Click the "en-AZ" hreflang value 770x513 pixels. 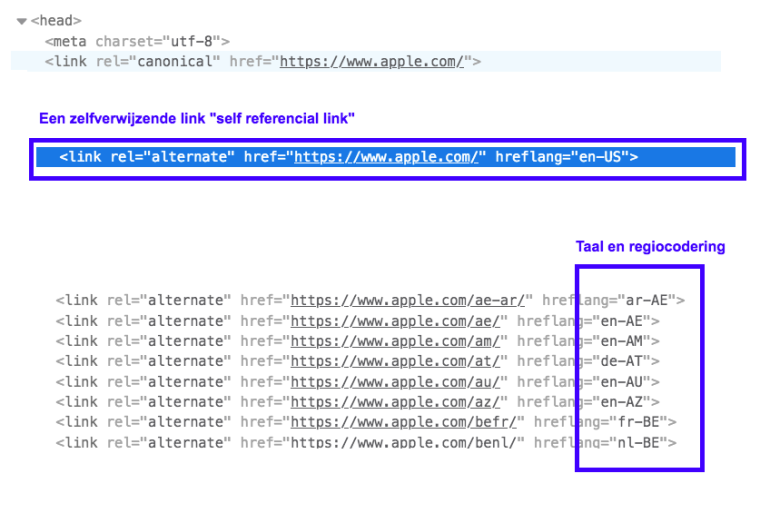pyautogui.click(x=622, y=402)
